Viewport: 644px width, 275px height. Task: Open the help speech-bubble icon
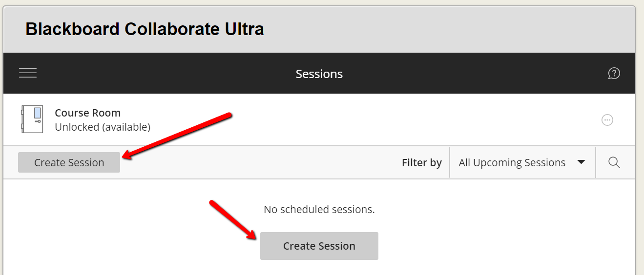(614, 74)
